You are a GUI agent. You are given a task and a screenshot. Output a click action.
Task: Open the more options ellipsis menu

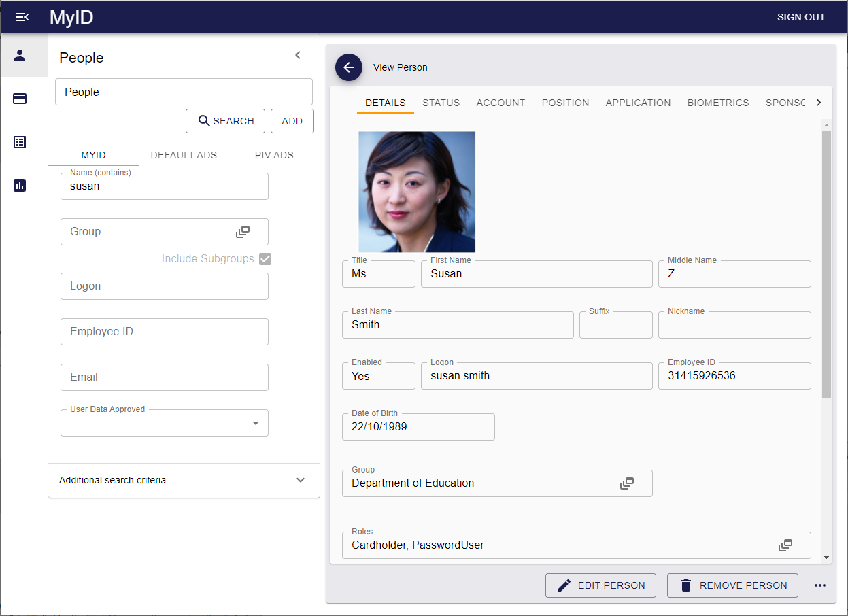point(820,585)
